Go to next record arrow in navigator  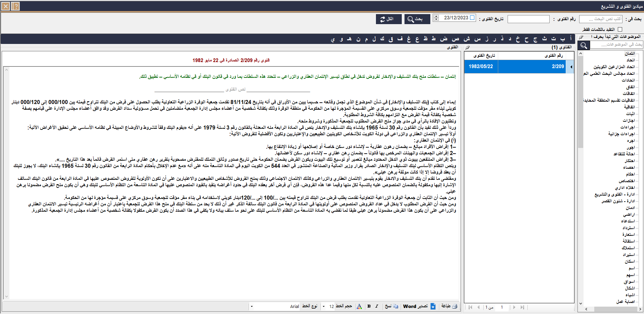514,307
